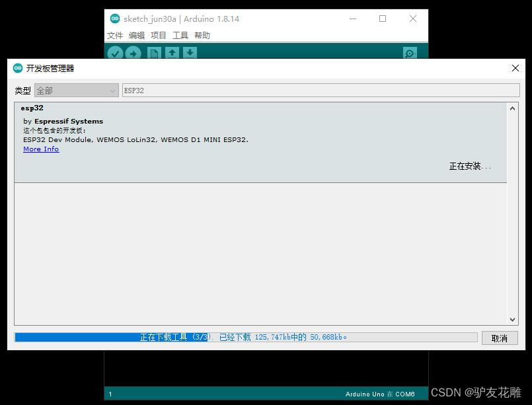Close the 开发板管理器 dialog
The width and height of the screenshot is (532, 405).
pyautogui.click(x=515, y=68)
